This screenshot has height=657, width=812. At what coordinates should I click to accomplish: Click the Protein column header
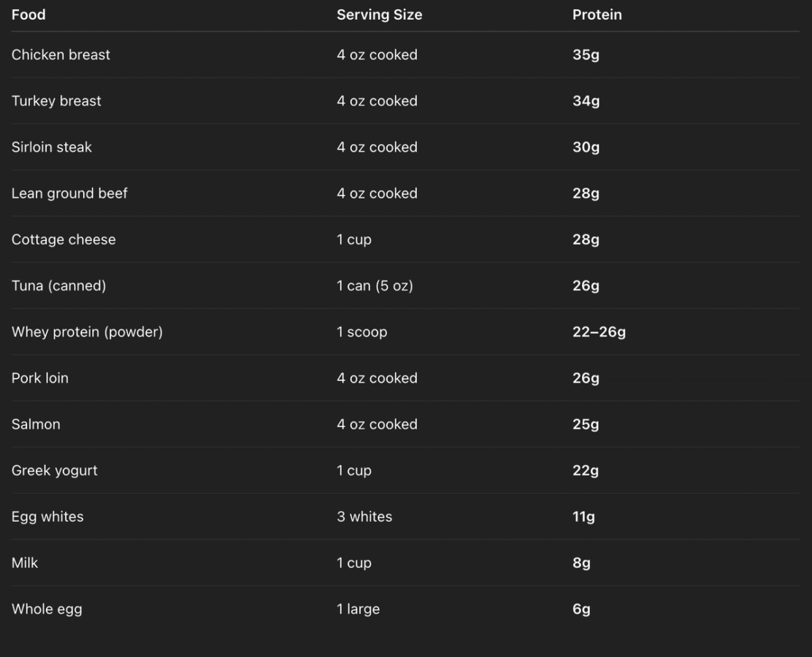[x=597, y=15]
